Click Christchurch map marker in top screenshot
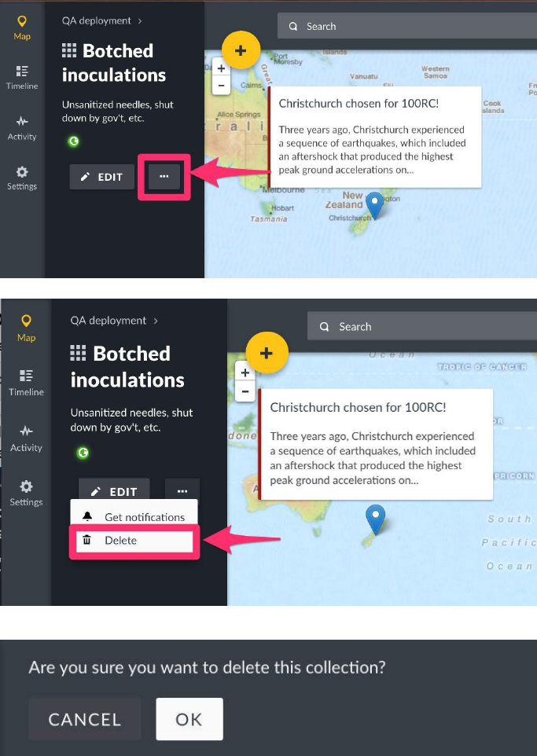The height and width of the screenshot is (756, 537). 374,205
